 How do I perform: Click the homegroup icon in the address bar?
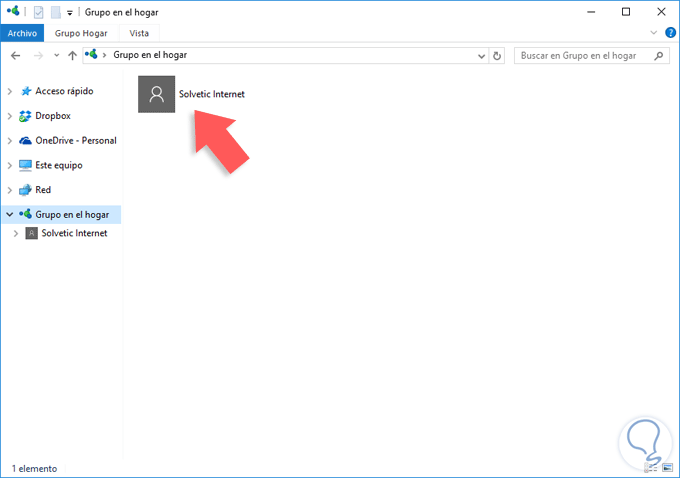click(91, 55)
